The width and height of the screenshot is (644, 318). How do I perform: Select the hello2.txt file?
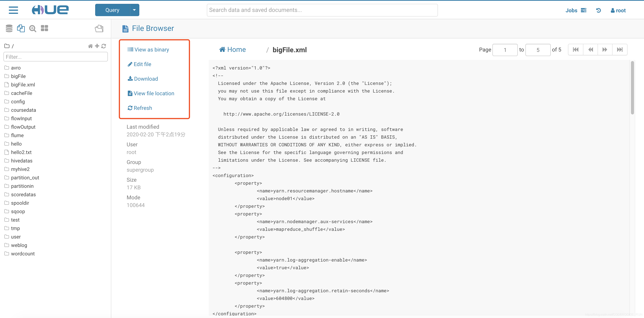(x=21, y=152)
